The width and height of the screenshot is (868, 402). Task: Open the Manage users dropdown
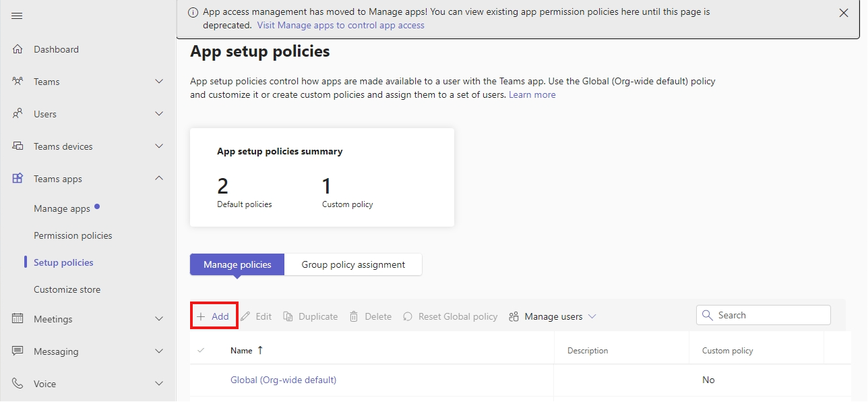click(x=553, y=316)
